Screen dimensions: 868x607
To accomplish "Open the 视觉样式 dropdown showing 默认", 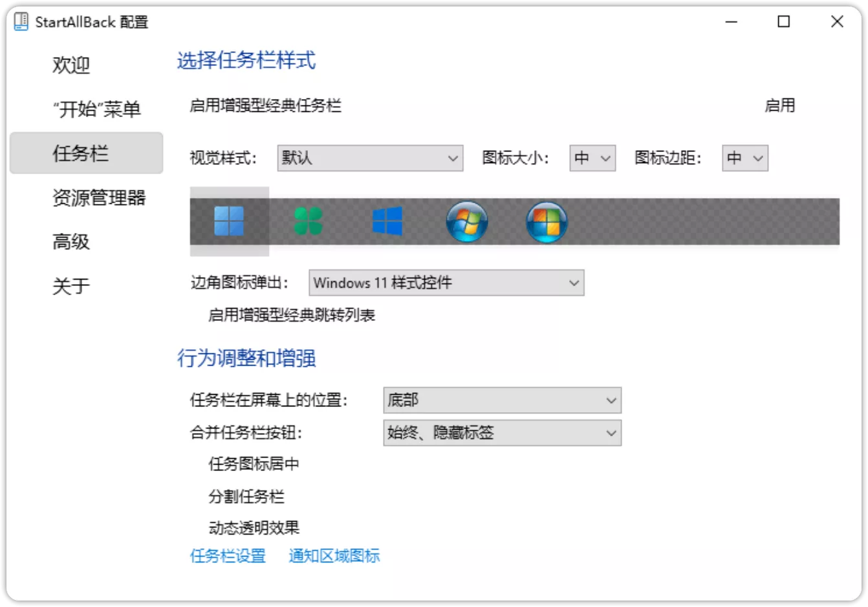I will [x=370, y=158].
